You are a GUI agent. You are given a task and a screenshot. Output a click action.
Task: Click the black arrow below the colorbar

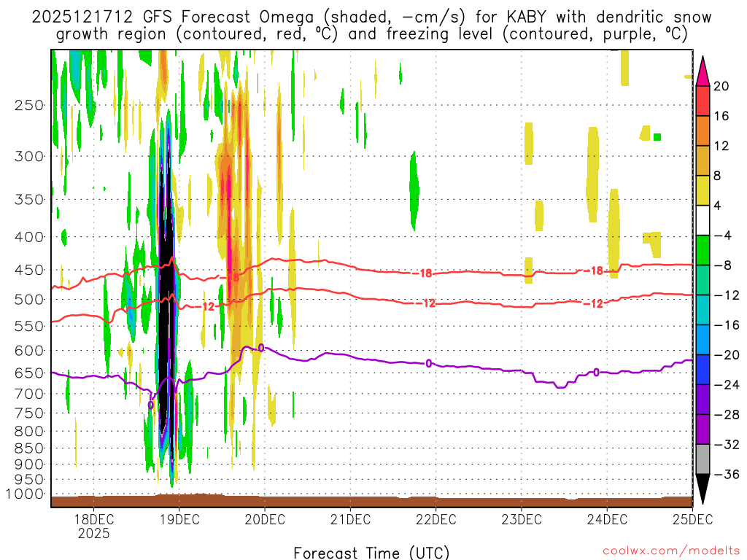(x=703, y=489)
